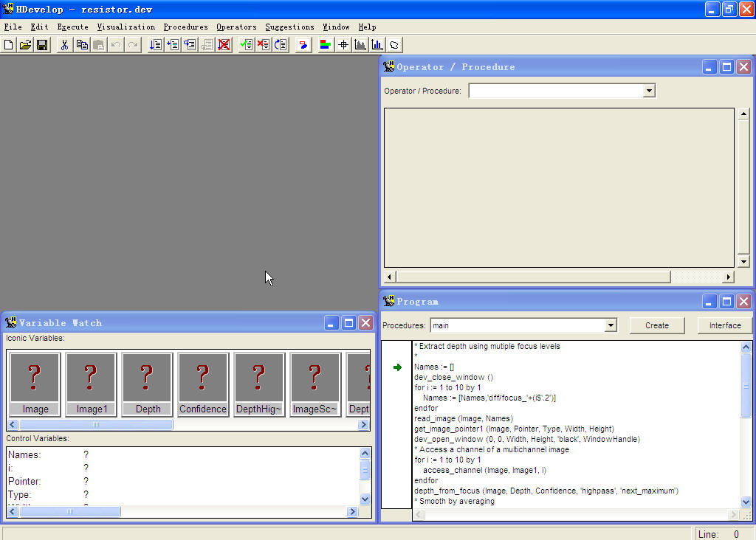Image resolution: width=756 pixels, height=540 pixels.
Task: Open the set parameters icon in toolbar
Action: [x=303, y=45]
